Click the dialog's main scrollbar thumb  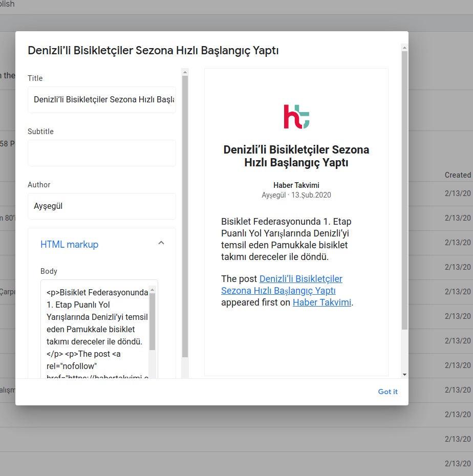tap(404, 190)
